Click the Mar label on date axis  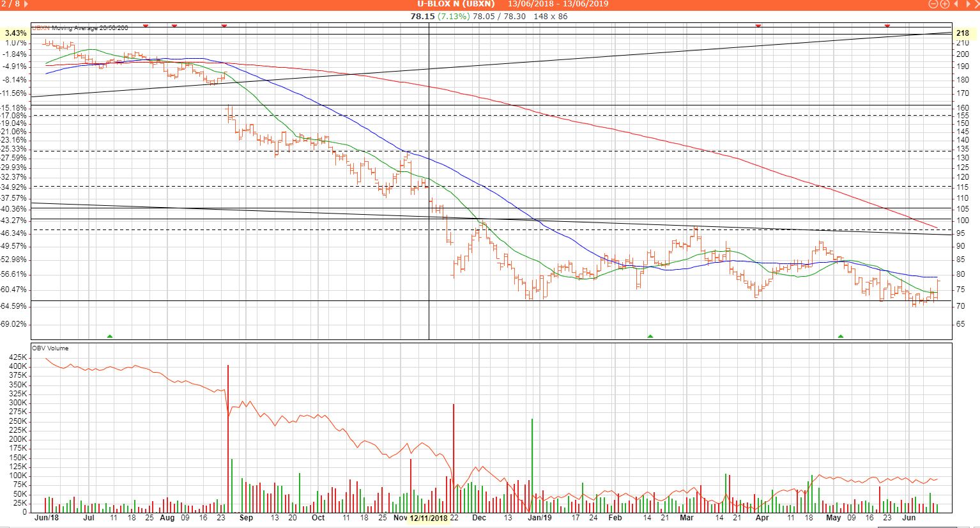687,518
